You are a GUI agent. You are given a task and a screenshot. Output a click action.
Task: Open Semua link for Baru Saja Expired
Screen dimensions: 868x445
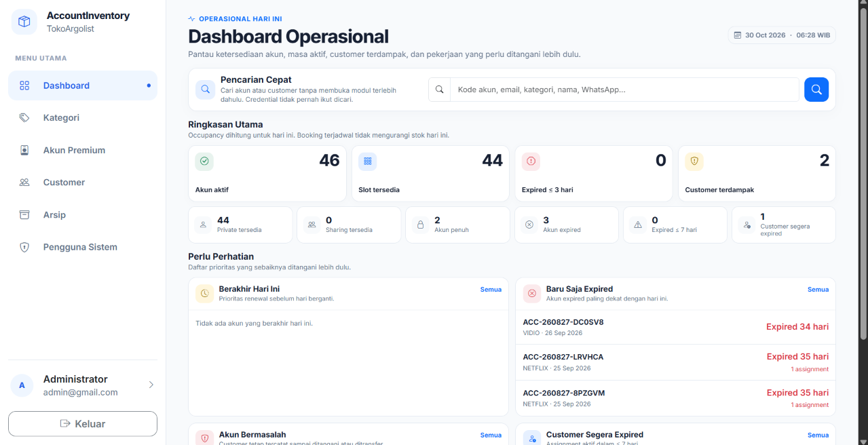pos(818,290)
